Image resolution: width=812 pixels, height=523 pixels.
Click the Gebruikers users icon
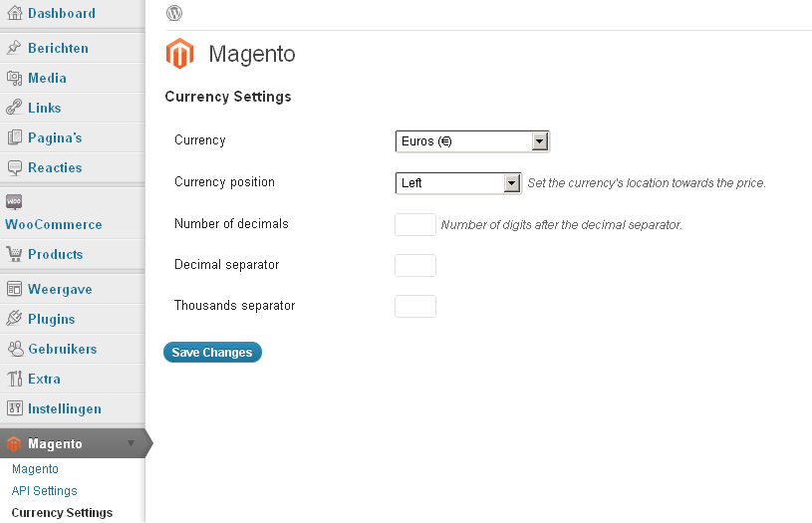pos(16,349)
